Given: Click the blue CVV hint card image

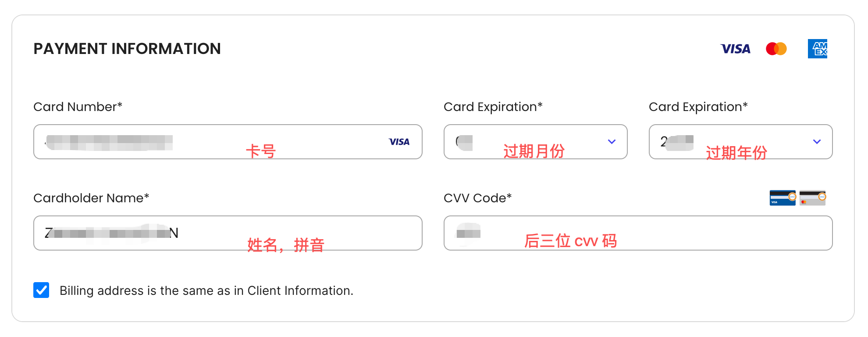Looking at the screenshot, I should [783, 198].
